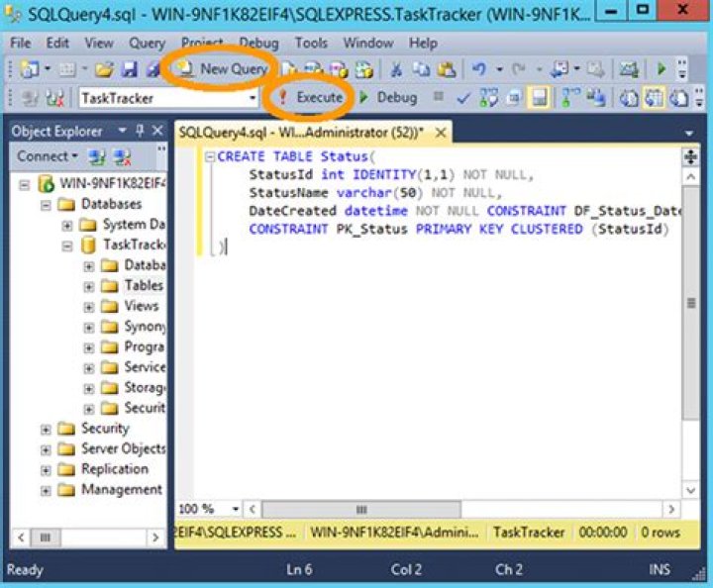This screenshot has height=588, width=713.
Task: Select the SQLQuery4.sql editor tab
Action: click(x=303, y=132)
